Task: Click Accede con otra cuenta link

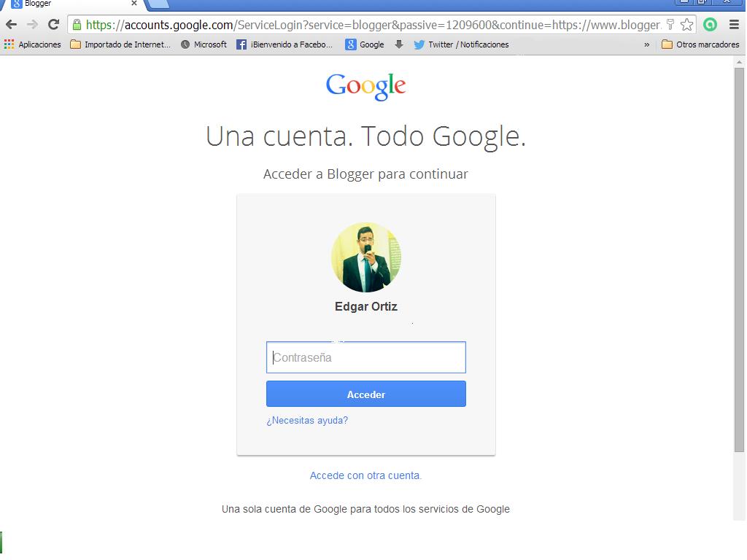Action: [x=365, y=475]
